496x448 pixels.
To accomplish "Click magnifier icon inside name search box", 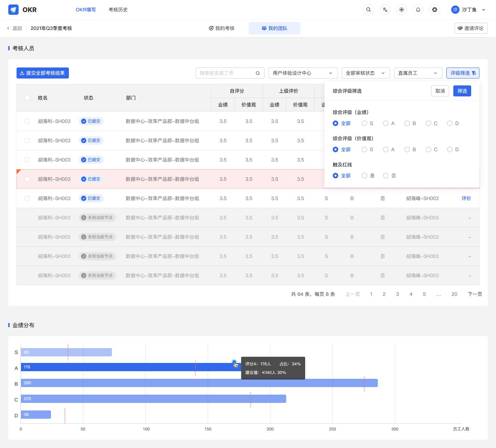I will coord(258,73).
